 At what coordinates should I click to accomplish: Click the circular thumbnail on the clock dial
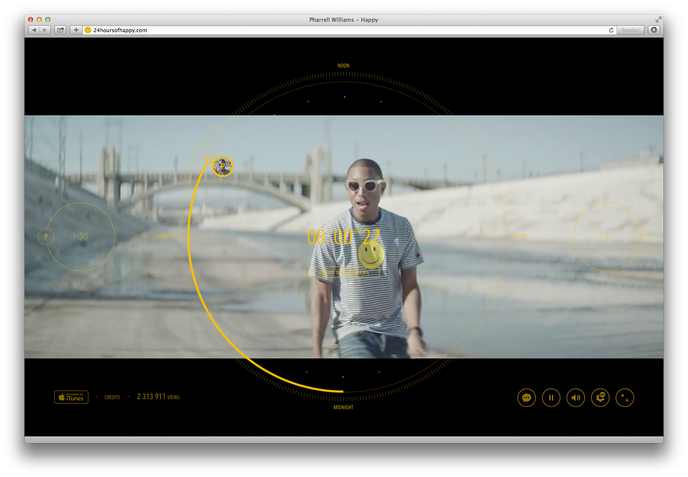[x=223, y=166]
